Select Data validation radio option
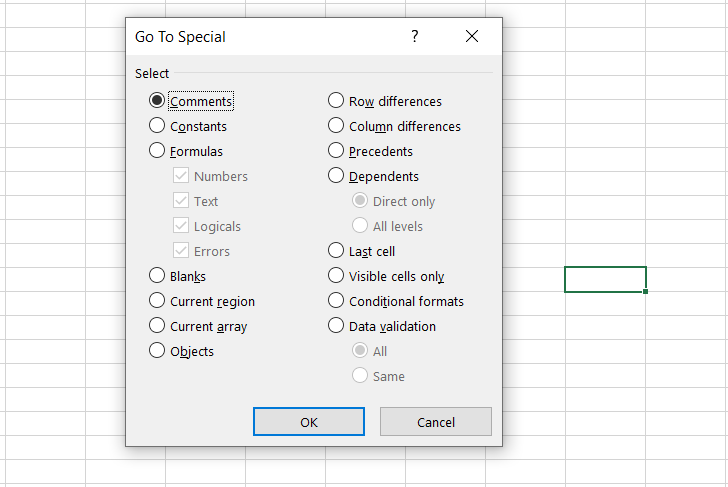Screen dimensions: 728x487 tap(336, 326)
